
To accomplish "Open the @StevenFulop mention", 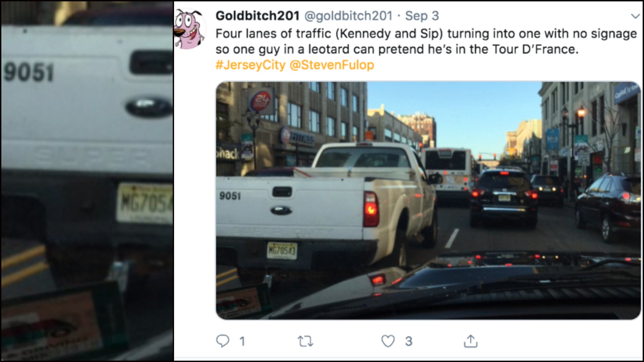I will (331, 65).
